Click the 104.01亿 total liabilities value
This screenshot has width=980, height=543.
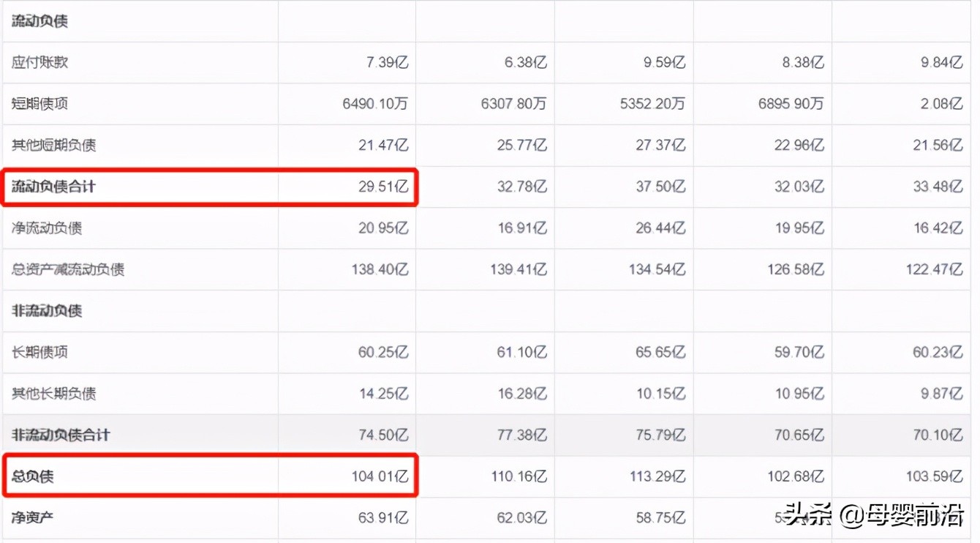[x=380, y=476]
